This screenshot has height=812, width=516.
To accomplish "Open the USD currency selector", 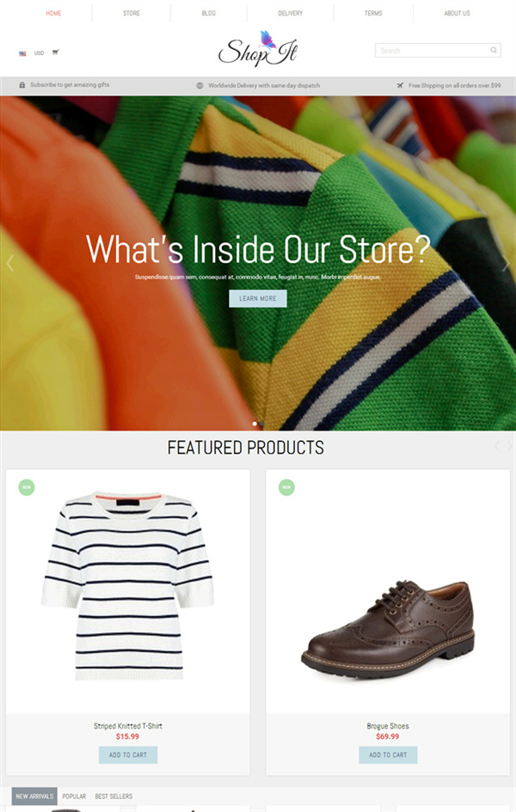I will pos(39,52).
